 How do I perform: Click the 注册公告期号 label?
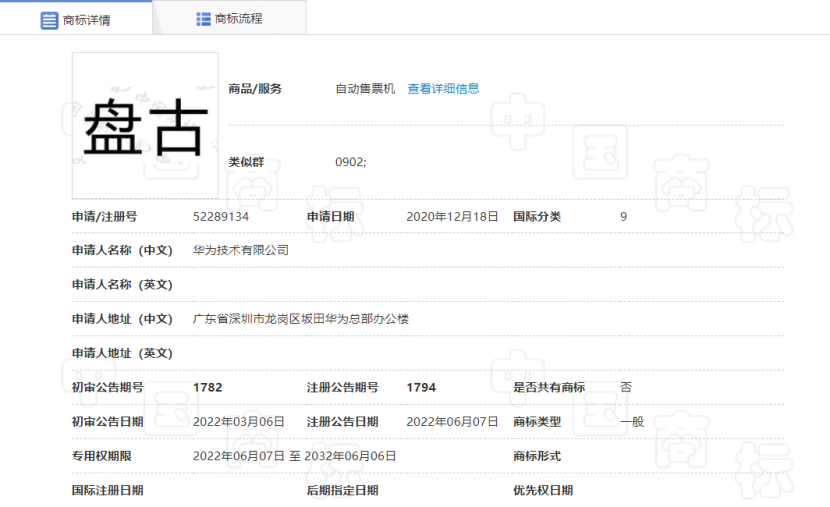coord(342,387)
